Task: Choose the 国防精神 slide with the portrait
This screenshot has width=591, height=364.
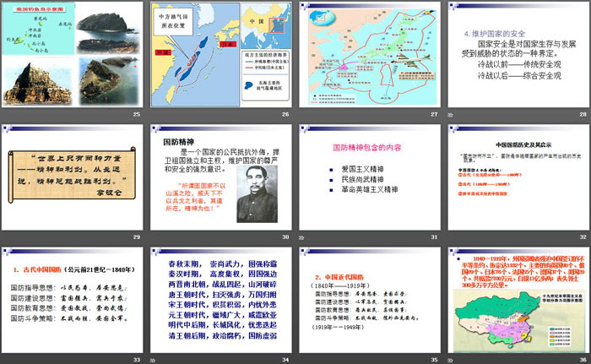Action: pos(220,176)
